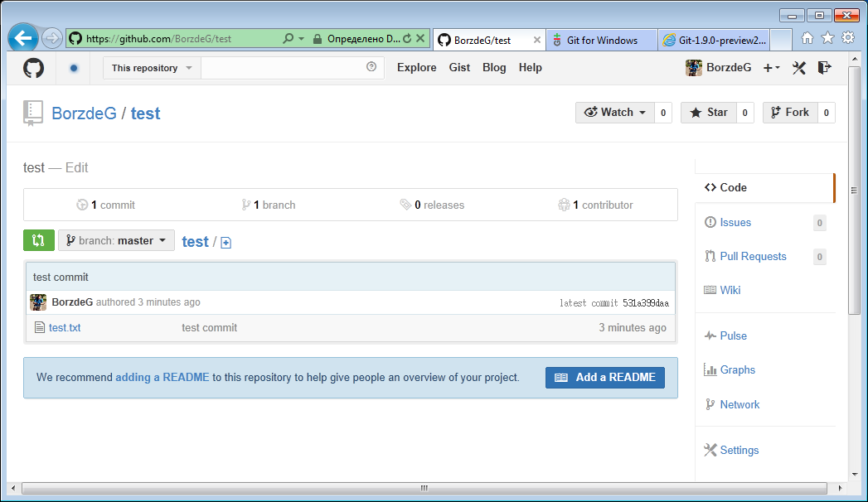Click the repository book icon near title

click(x=32, y=113)
